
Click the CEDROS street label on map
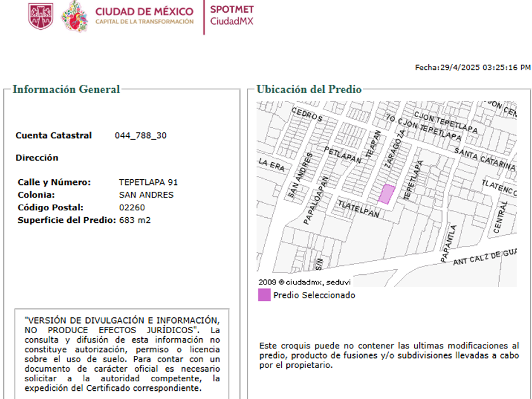pyautogui.click(x=307, y=115)
